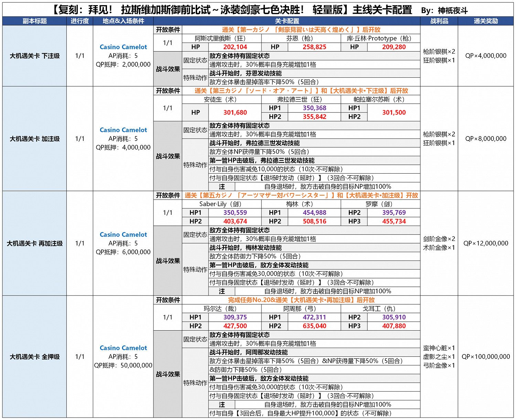Select the 通关奖励 column header
This screenshot has width=516, height=420.
(486, 21)
